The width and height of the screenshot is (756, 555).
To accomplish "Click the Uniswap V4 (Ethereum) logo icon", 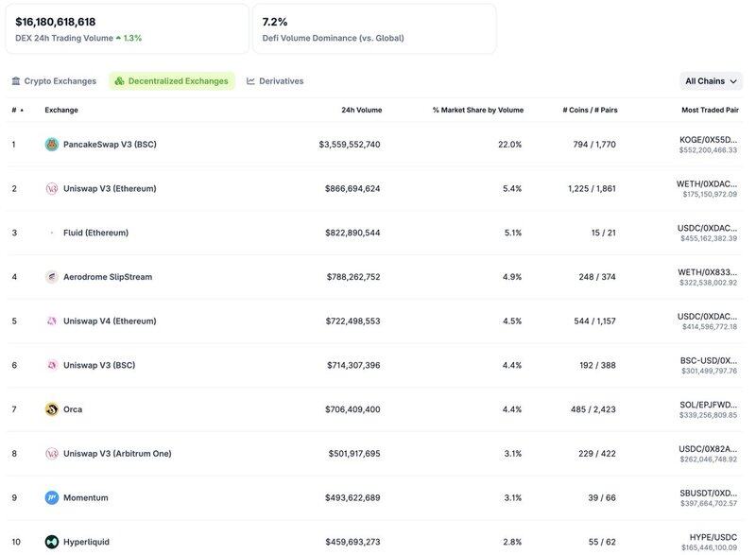I will [x=52, y=321].
